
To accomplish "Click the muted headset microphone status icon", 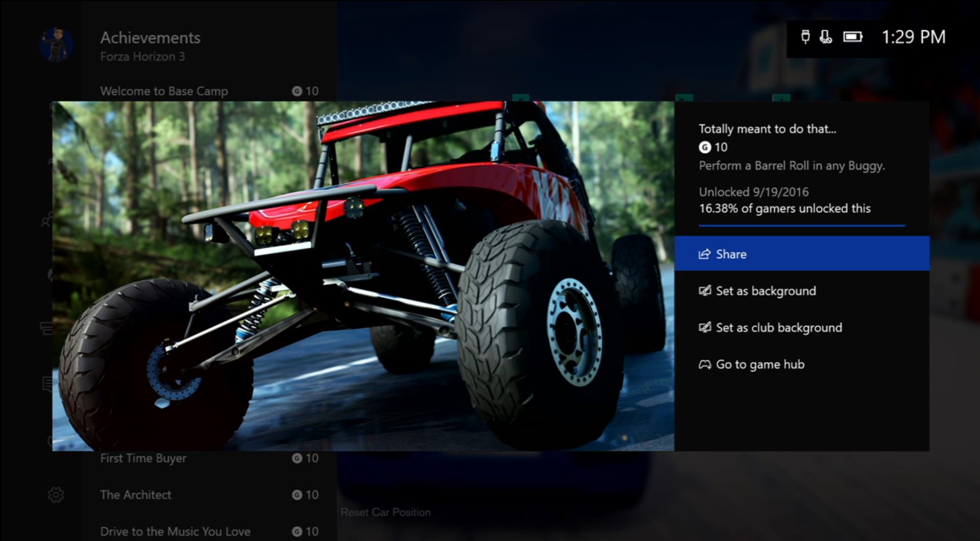I will [x=826, y=37].
